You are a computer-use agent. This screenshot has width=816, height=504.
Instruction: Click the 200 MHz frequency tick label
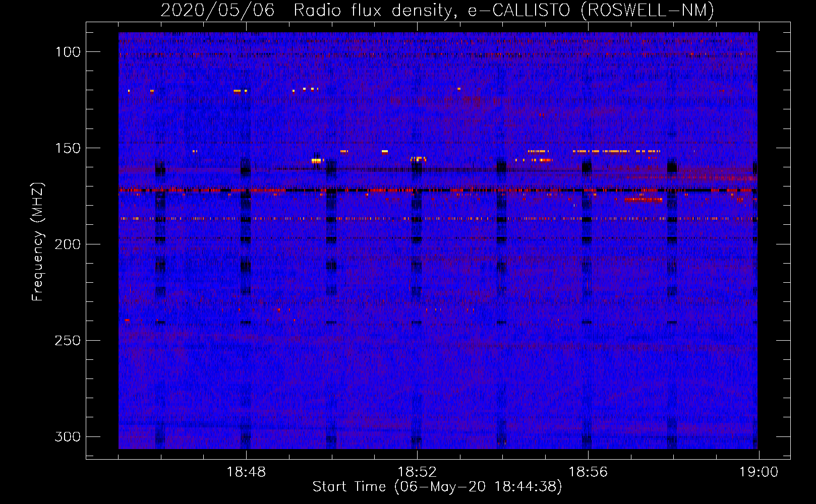[x=68, y=244]
